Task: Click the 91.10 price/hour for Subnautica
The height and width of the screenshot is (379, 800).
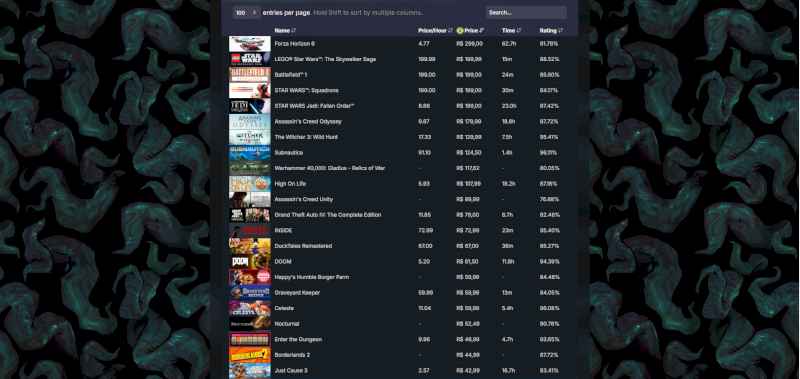Action: point(424,153)
